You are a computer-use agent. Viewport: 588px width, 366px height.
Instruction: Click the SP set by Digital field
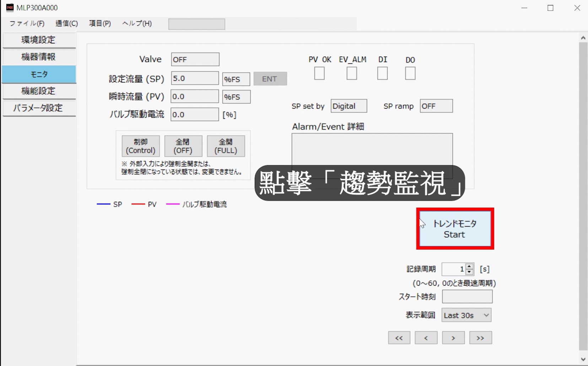(x=349, y=106)
